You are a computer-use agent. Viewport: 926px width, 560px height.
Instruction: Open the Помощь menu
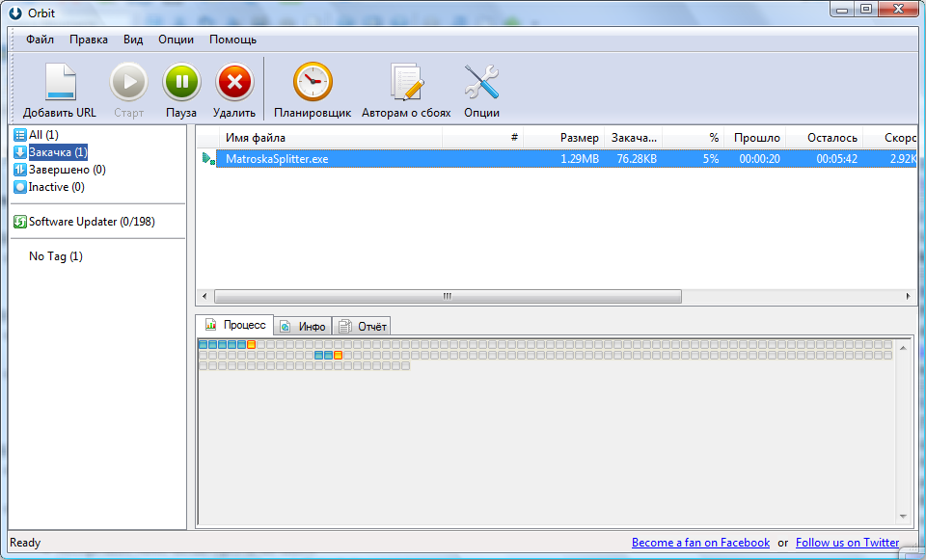[x=232, y=40]
